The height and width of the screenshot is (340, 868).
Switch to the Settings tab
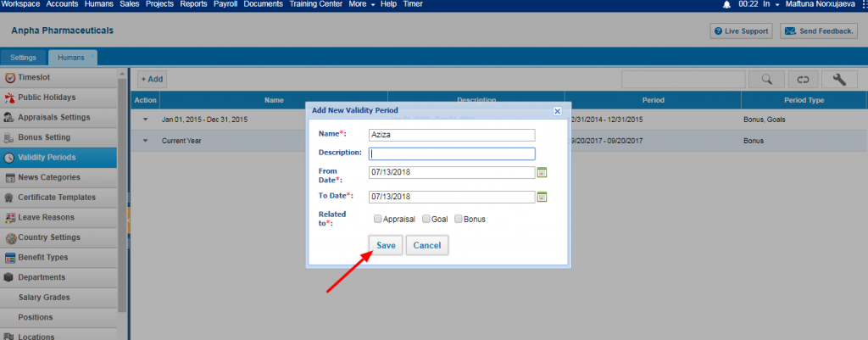click(23, 58)
